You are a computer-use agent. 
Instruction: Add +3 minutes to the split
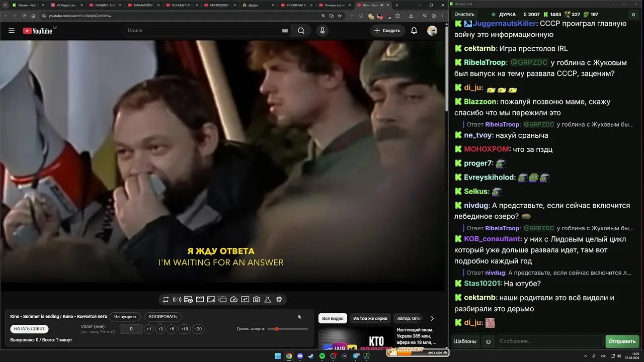click(x=160, y=329)
